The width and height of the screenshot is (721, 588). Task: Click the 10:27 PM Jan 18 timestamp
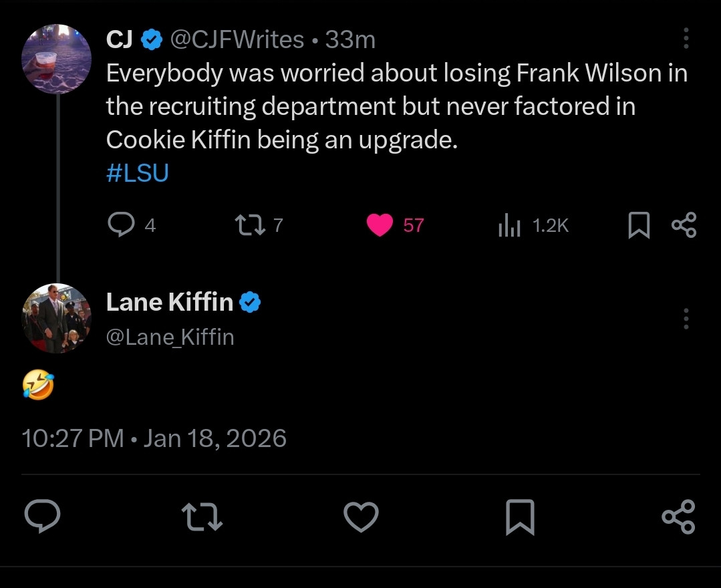(154, 438)
